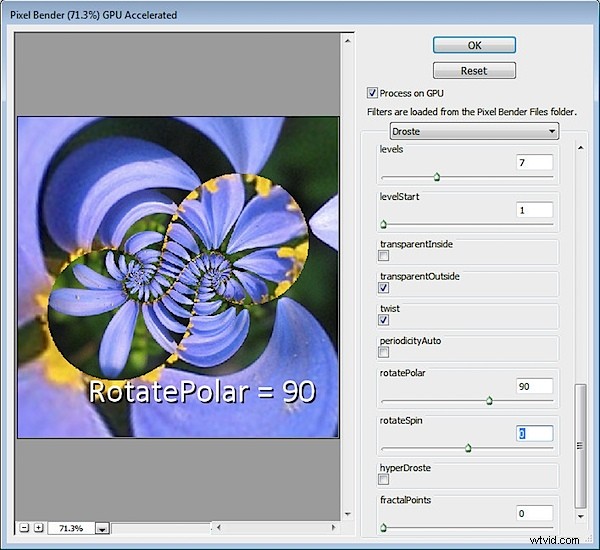Disable the transparentOutside checkbox
Screen dimensions: 600x550
(383, 287)
